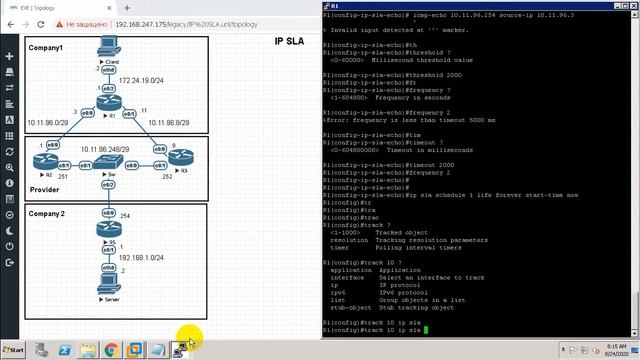The height and width of the screenshot is (360, 640).
Task: Click the terminal scrollbar down arrow
Action: (635, 333)
